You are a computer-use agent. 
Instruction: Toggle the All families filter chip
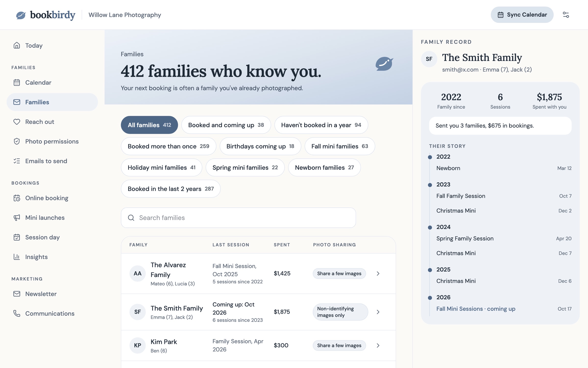click(x=149, y=125)
